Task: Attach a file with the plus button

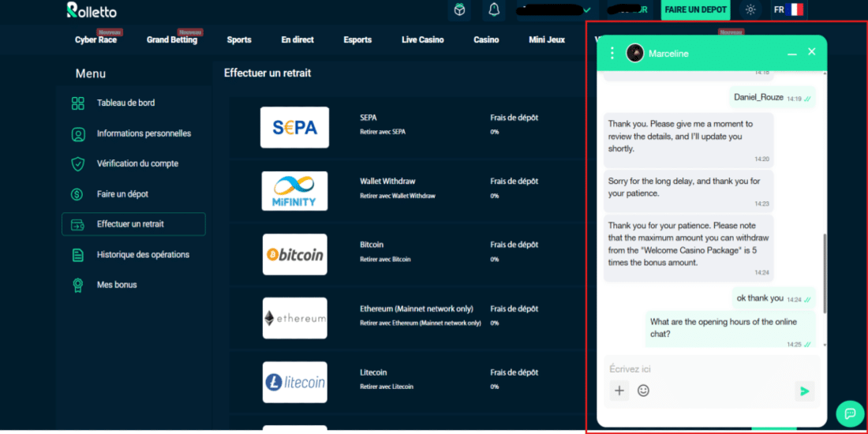Action: 619,391
